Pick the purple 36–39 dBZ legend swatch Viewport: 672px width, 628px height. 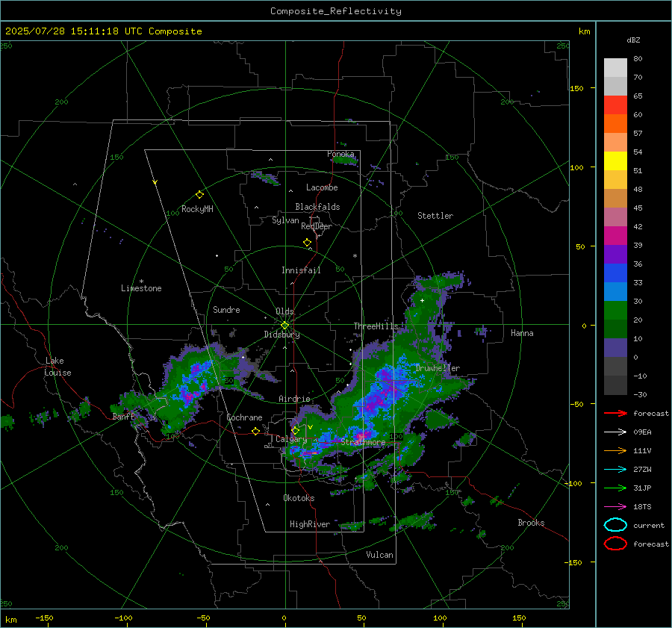[615, 254]
